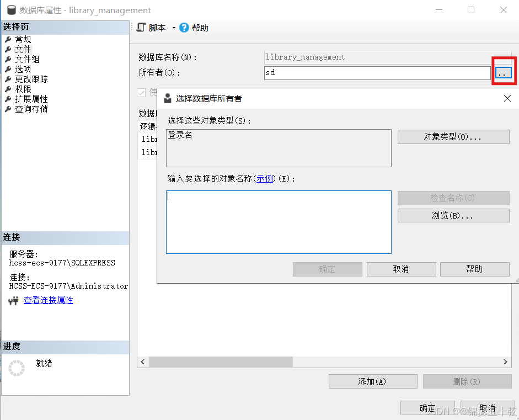This screenshot has height=420, width=519.
Task: Click the database icon in title bar
Action: pyautogui.click(x=12, y=10)
